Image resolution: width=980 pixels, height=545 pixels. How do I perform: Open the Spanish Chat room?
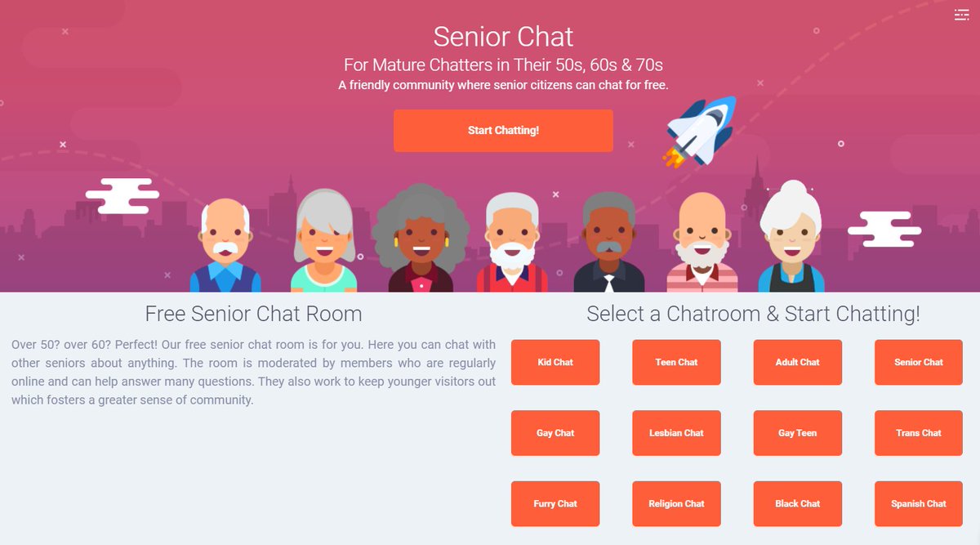click(919, 504)
